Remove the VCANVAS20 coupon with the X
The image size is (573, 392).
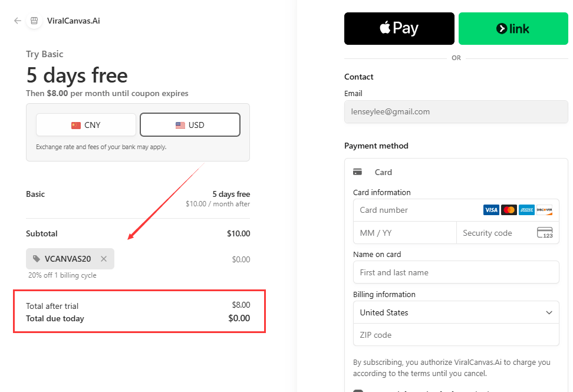(x=104, y=259)
